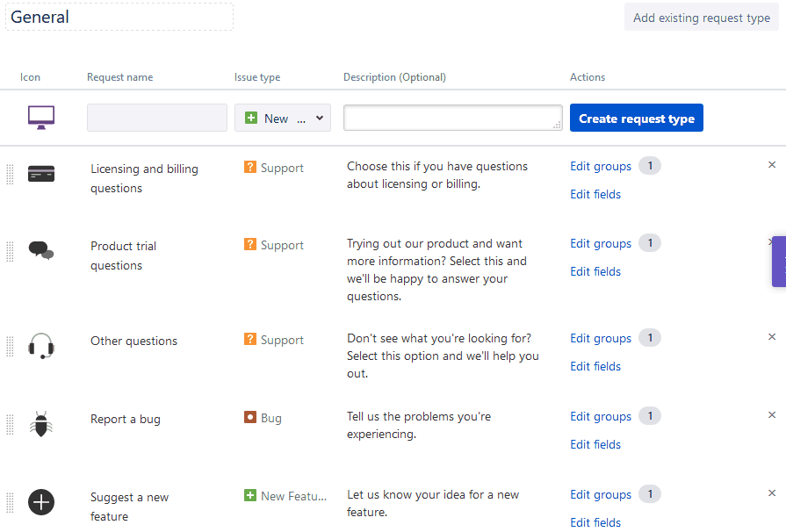This screenshot has width=786, height=532.
Task: Remove the Licensing and billing questions row
Action: click(x=772, y=165)
